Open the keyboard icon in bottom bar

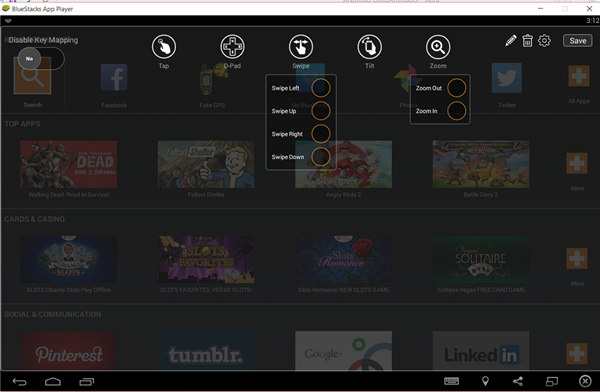click(x=452, y=381)
